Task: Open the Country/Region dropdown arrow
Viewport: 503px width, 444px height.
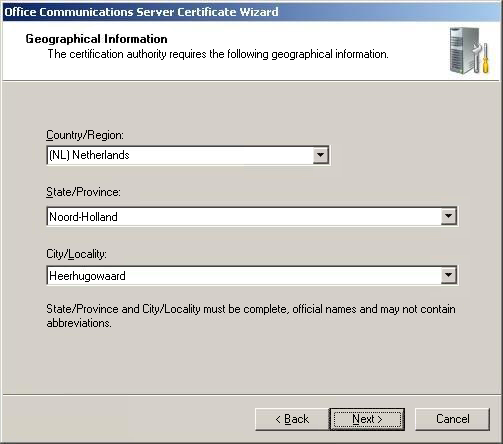Action: 320,155
